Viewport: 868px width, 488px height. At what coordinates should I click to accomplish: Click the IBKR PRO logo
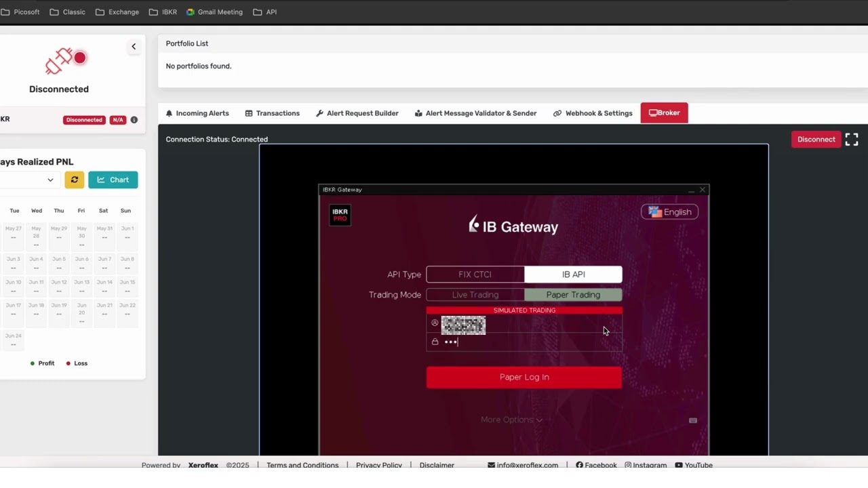click(340, 215)
